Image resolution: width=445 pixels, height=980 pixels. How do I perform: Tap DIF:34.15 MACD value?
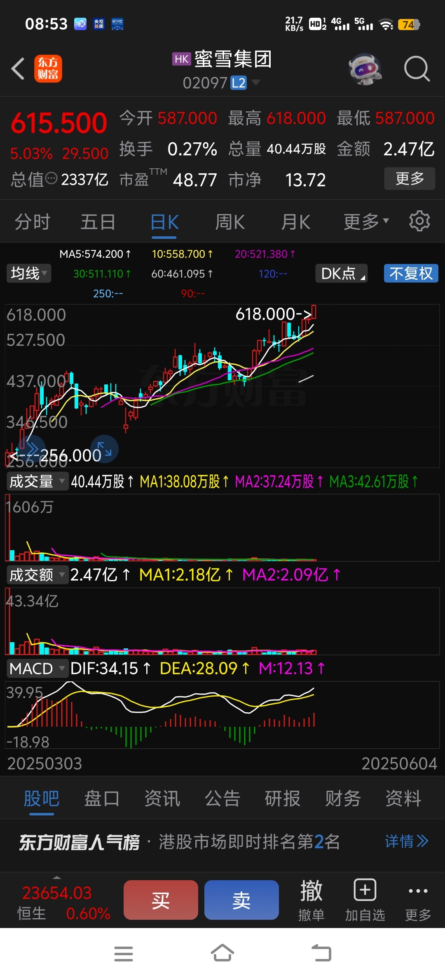point(110,668)
